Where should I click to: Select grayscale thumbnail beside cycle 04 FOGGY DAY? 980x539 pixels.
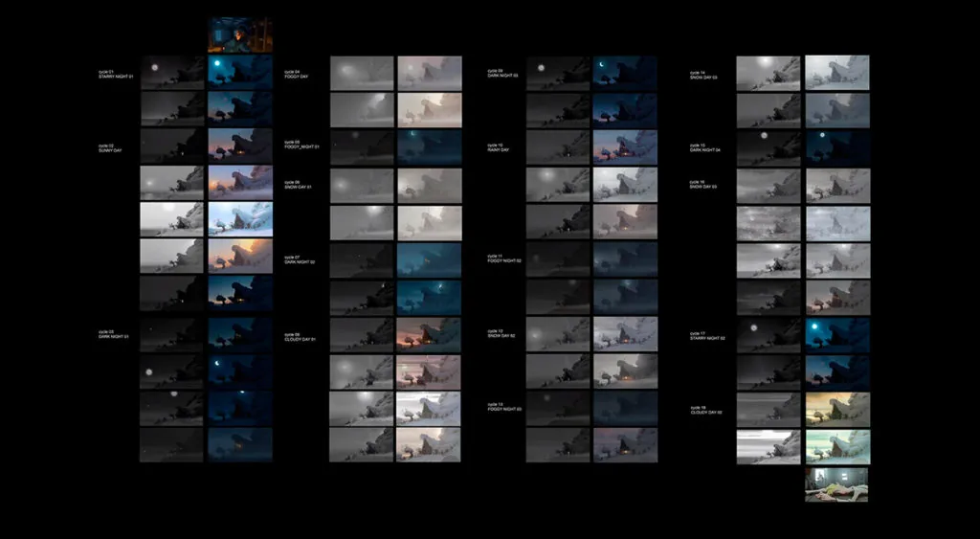[x=362, y=73]
